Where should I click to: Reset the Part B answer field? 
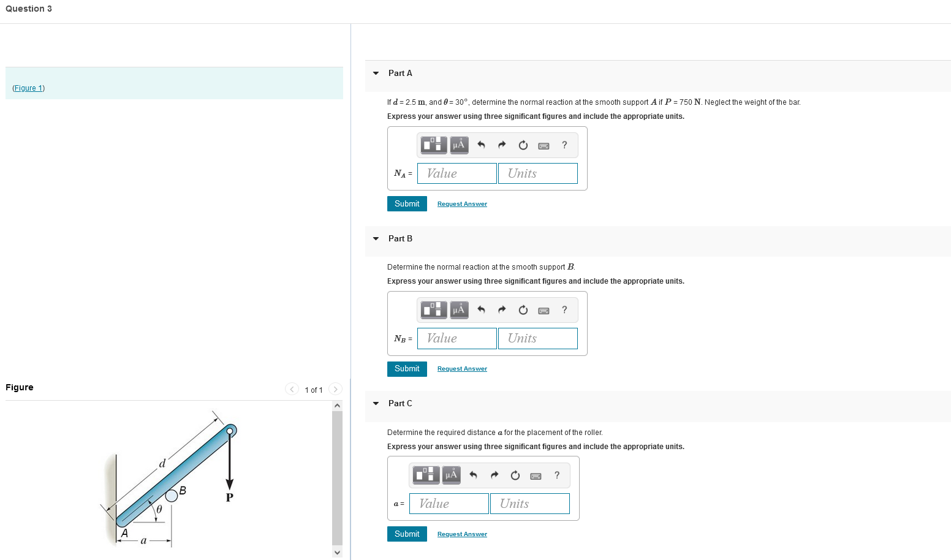coord(523,310)
